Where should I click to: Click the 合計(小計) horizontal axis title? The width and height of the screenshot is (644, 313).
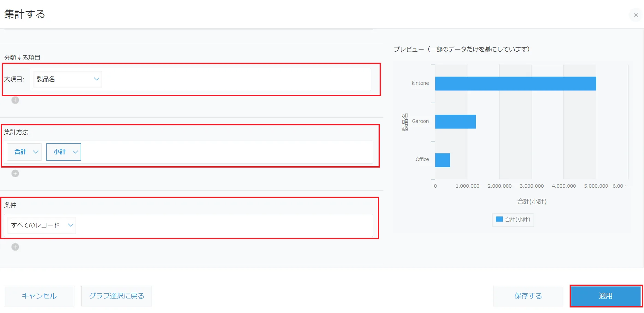pyautogui.click(x=532, y=202)
